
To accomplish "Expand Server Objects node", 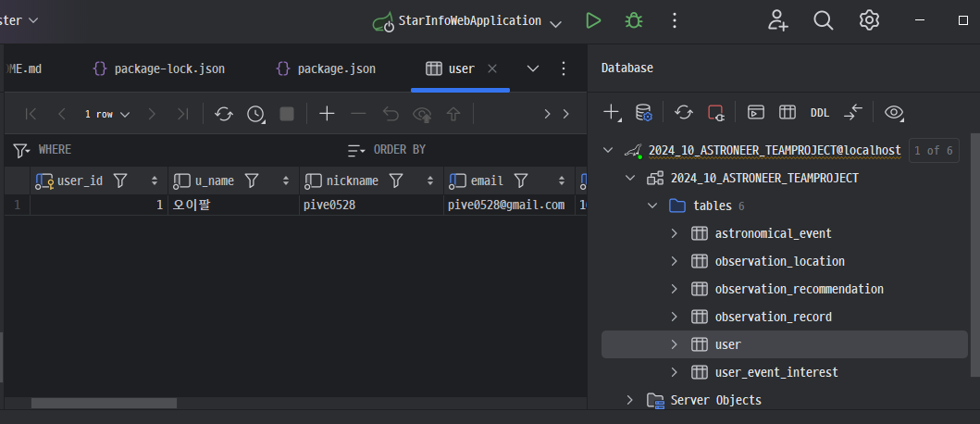I will point(630,400).
